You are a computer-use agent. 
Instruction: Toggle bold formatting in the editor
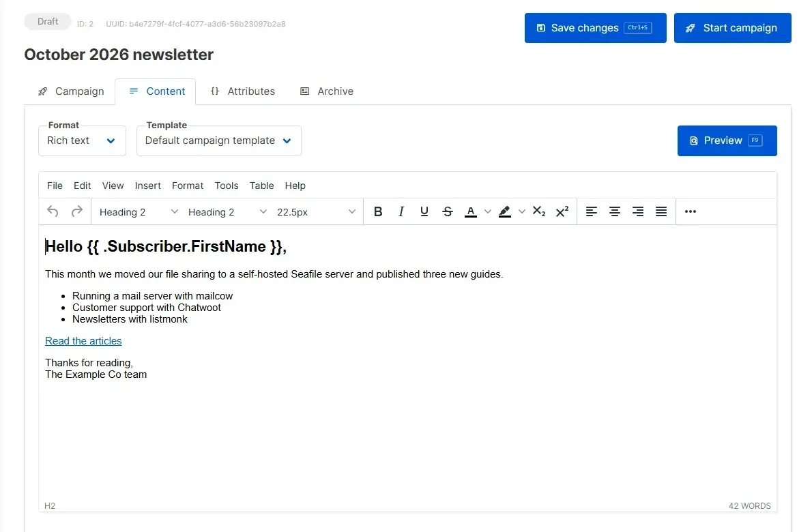pos(378,211)
